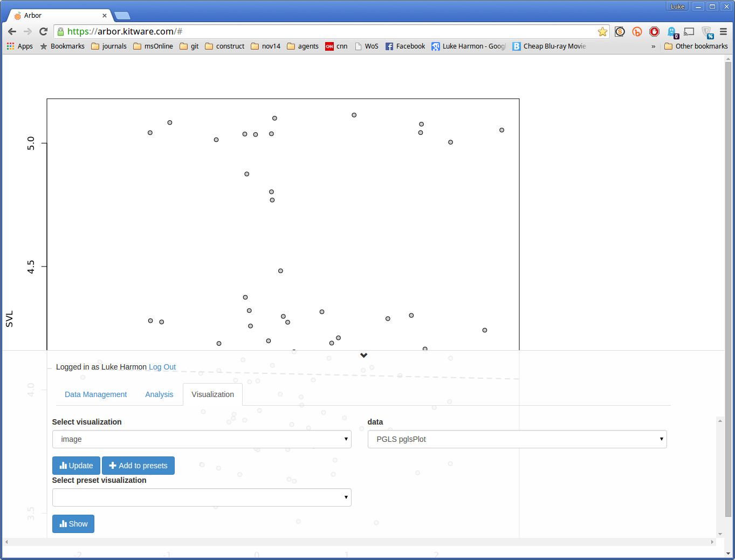The height and width of the screenshot is (560, 735).
Task: Go back with the browser back arrow
Action: tap(12, 31)
